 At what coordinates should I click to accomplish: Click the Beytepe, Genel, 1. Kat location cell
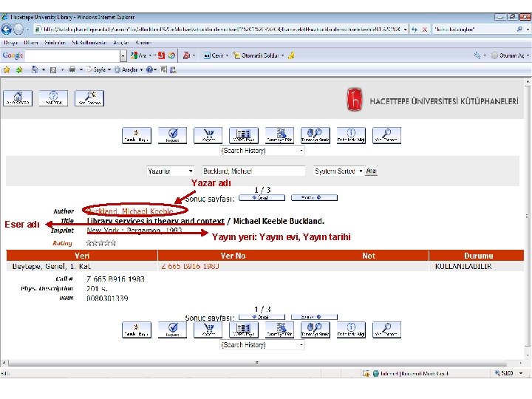click(x=51, y=266)
